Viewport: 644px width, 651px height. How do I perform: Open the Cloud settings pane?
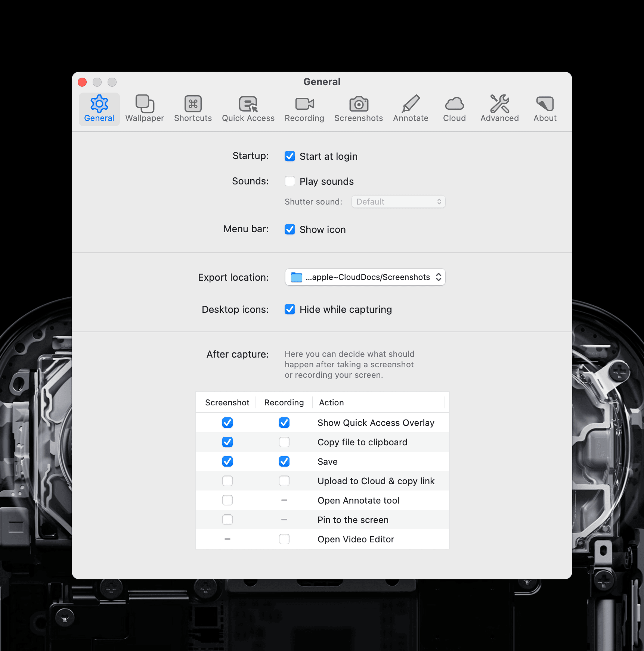[454, 109]
